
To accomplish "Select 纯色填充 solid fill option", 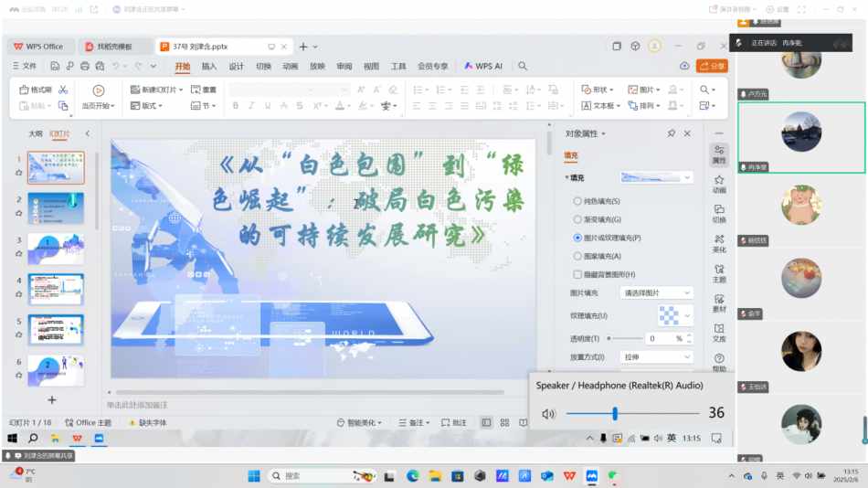I will pos(577,201).
